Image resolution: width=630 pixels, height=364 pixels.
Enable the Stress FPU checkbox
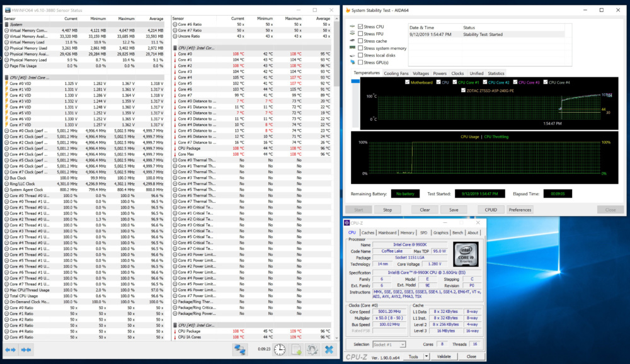pos(360,34)
